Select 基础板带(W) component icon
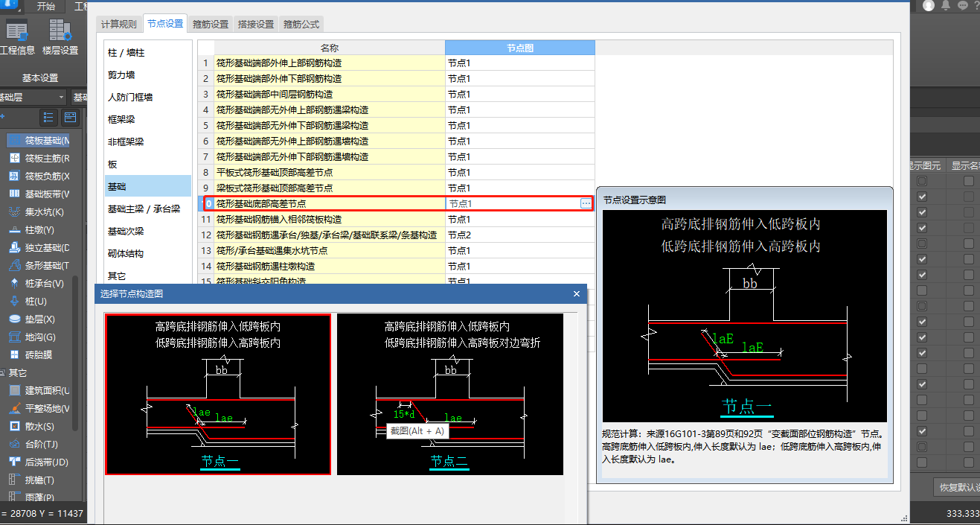Viewport: 980px width, 525px height. [14, 194]
